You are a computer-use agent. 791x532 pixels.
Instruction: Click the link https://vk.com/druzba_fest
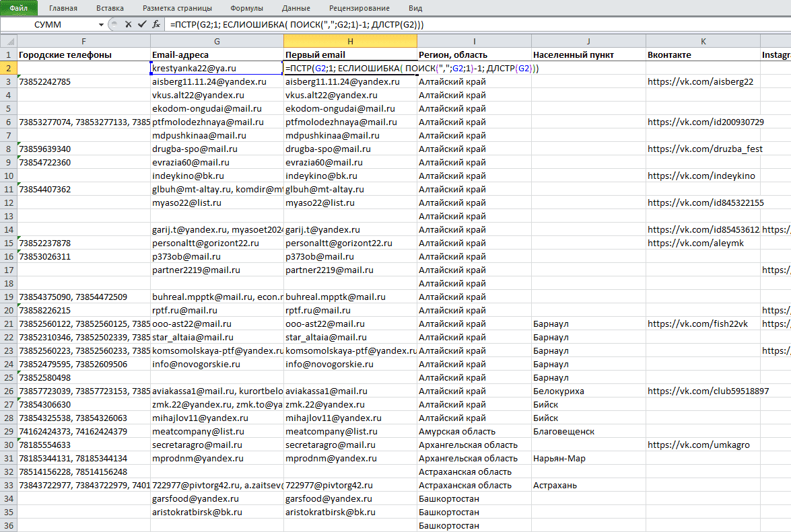(705, 149)
